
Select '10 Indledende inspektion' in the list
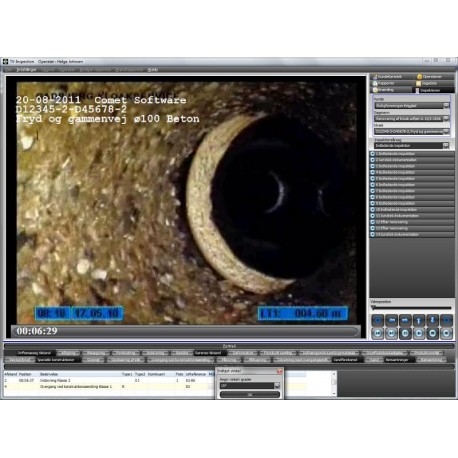(412, 210)
